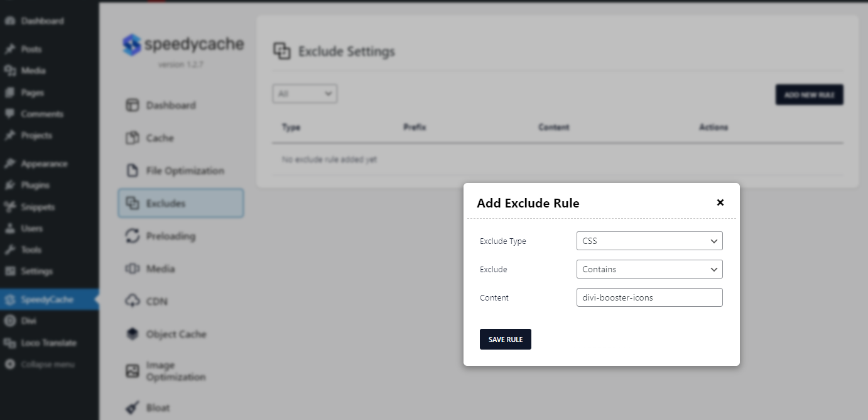Click the Media speaker icon in SpeedyCache
868x420 pixels.
(x=132, y=268)
